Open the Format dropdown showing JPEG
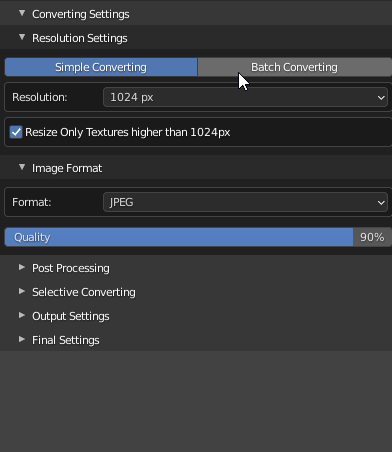The height and width of the screenshot is (452, 392). click(245, 202)
